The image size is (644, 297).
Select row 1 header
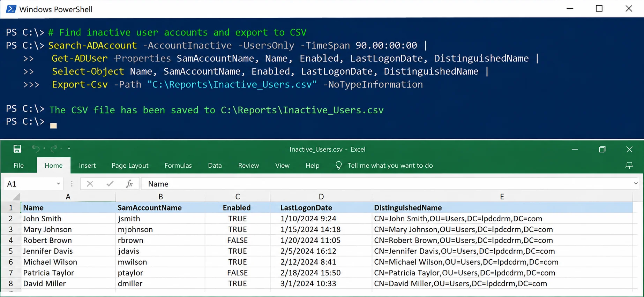tap(10, 208)
